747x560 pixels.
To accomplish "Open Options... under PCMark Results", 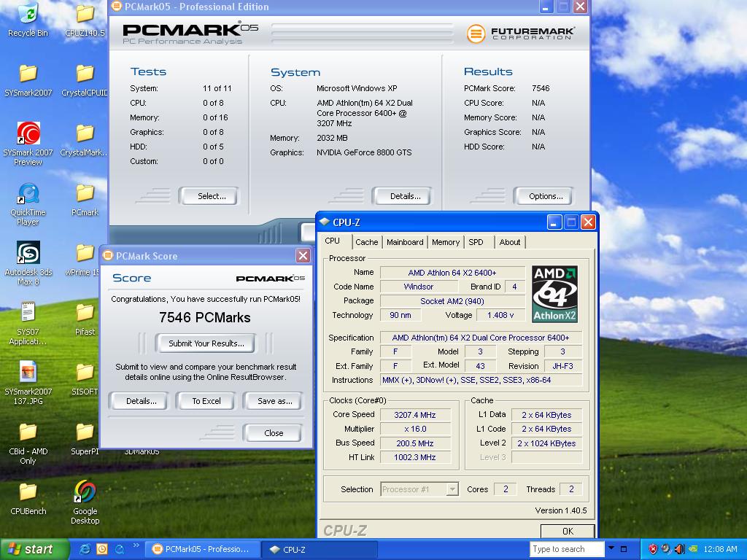I will 543,196.
